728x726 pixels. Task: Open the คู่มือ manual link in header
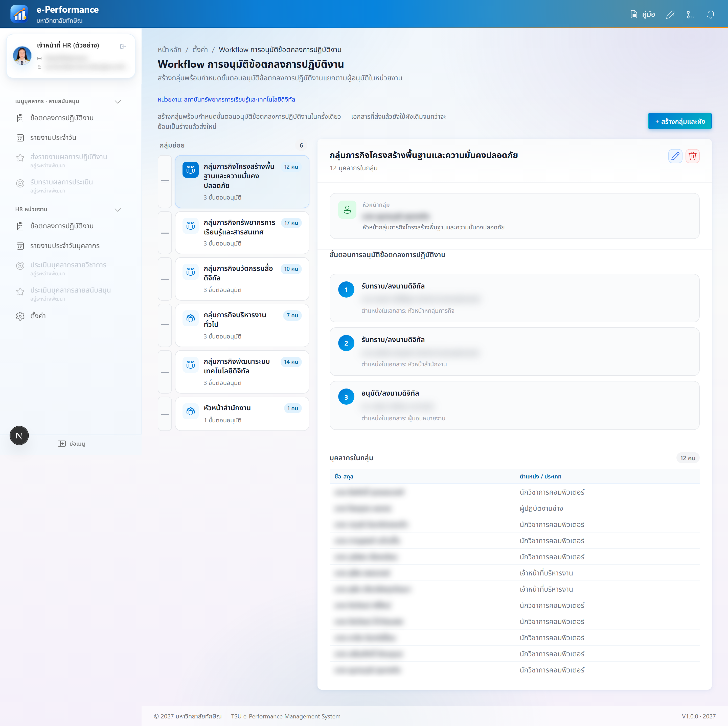[643, 14]
